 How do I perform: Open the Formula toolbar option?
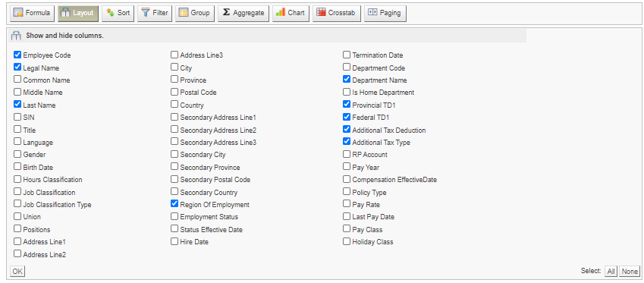[x=32, y=13]
